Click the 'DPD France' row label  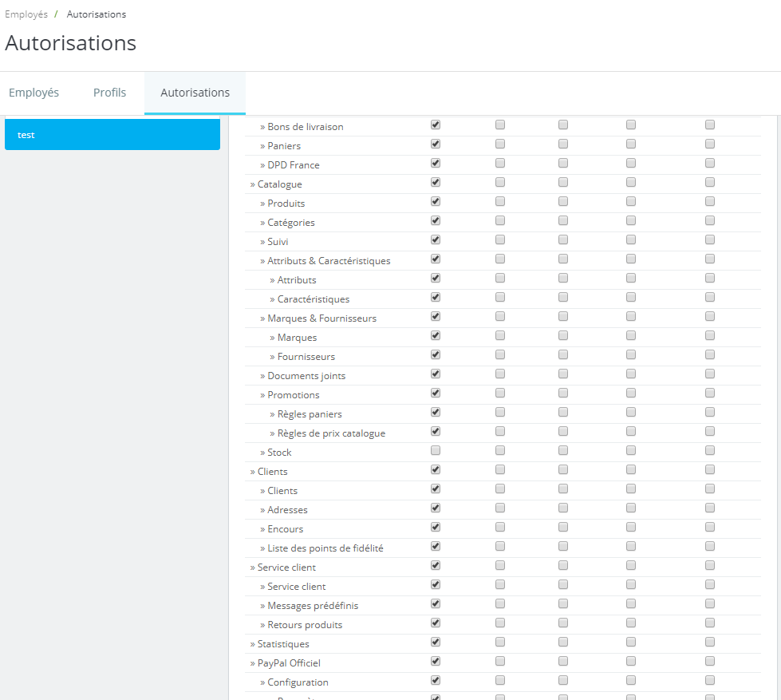click(x=294, y=165)
